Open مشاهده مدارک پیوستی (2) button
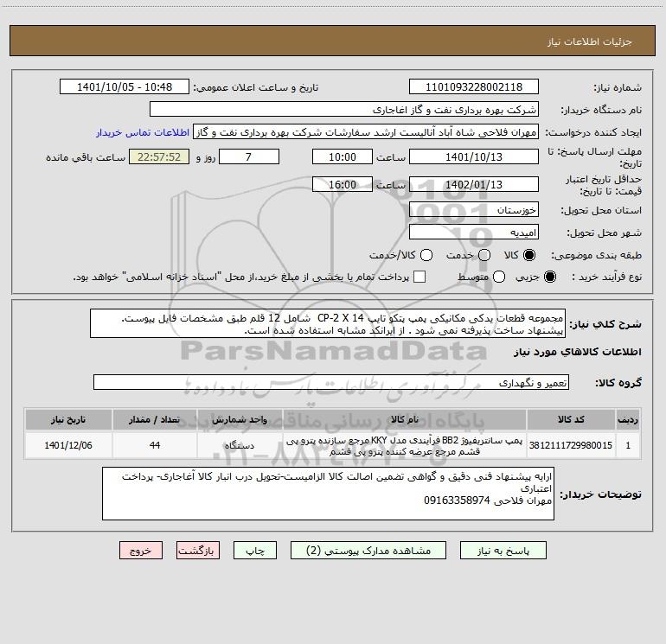This screenshot has width=666, height=644. [368, 551]
